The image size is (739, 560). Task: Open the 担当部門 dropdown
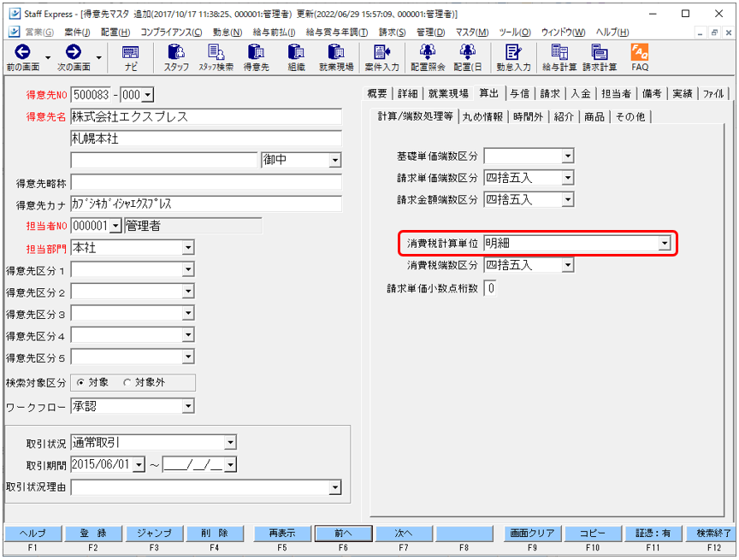tap(188, 248)
